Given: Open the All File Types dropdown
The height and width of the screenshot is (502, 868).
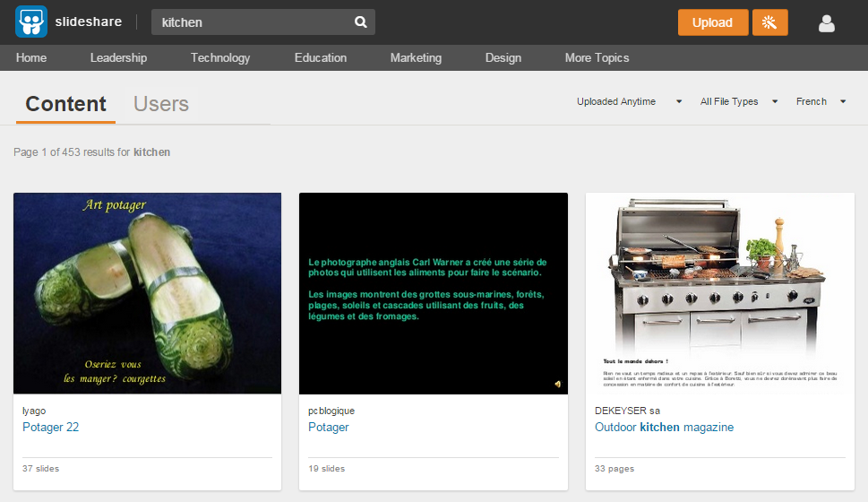Looking at the screenshot, I should pos(738,102).
